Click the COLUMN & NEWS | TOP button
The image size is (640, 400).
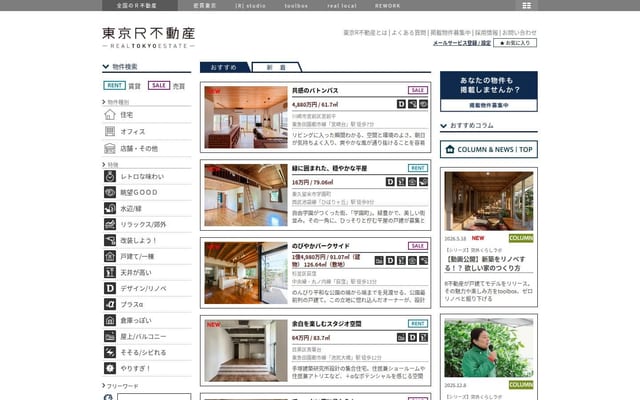(x=489, y=149)
